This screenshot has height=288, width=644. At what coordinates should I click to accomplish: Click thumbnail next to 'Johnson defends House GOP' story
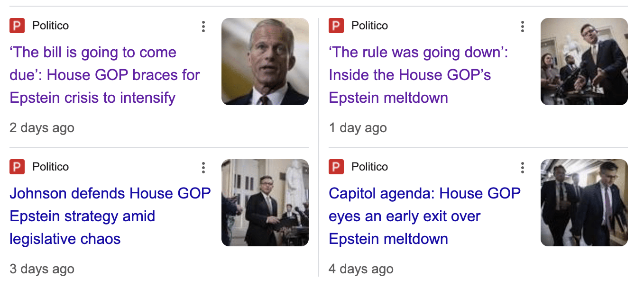[x=265, y=203]
